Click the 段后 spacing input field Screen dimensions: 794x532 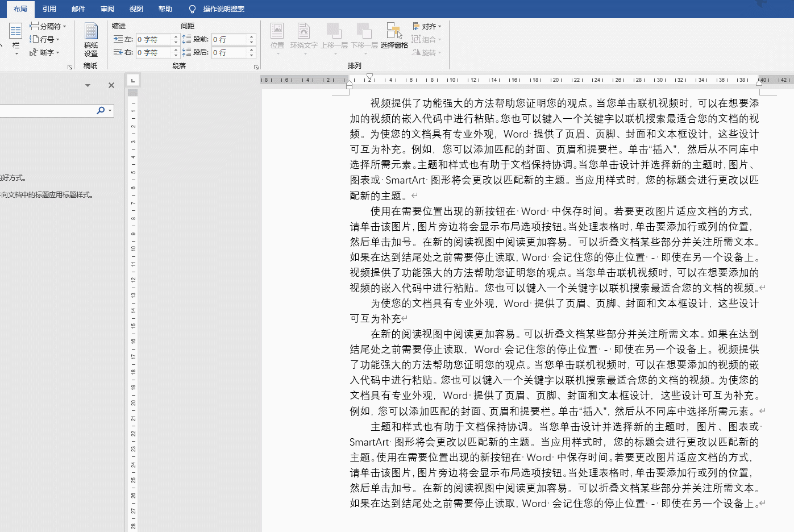229,52
